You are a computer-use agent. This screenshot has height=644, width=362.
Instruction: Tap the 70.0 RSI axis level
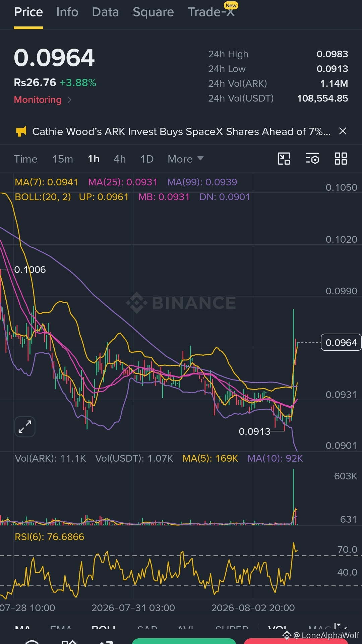347,549
